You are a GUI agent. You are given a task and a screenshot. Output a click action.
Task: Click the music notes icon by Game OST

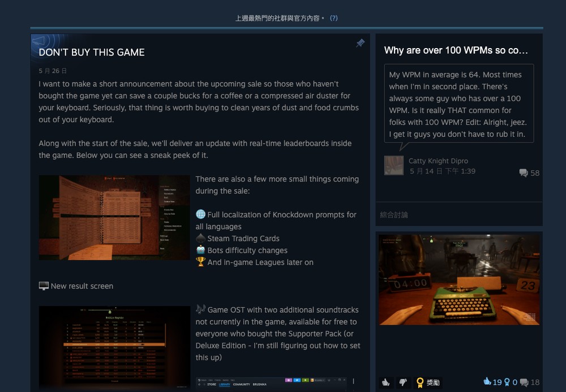pyautogui.click(x=200, y=309)
